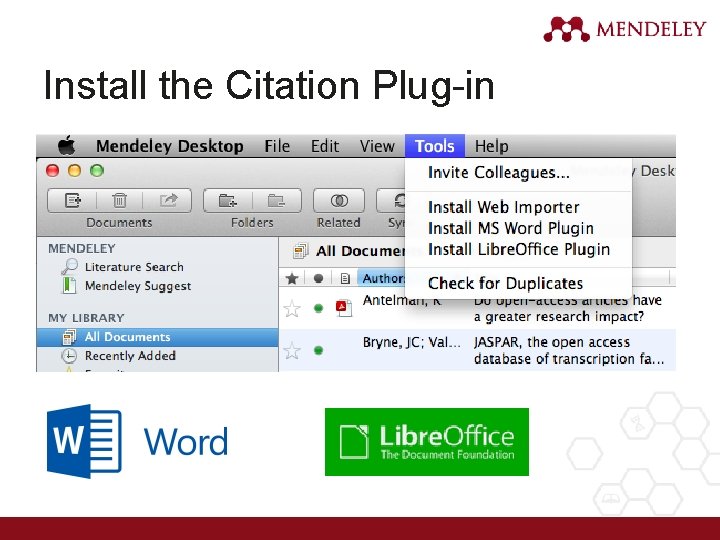Click the Remove Folder icon
The image size is (720, 540).
(x=276, y=200)
